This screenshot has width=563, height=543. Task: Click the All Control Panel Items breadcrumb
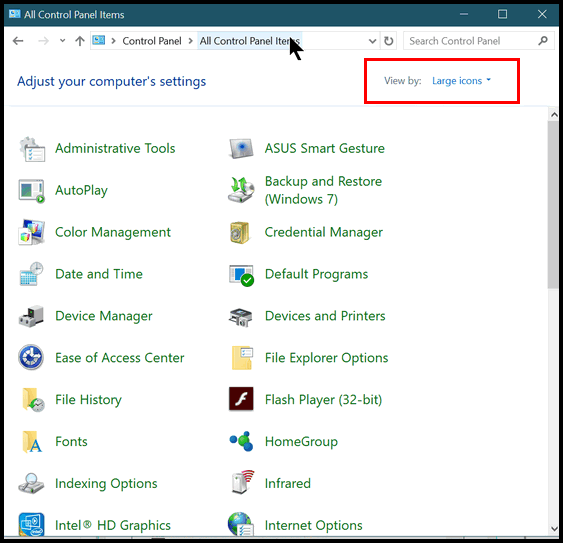(250, 41)
